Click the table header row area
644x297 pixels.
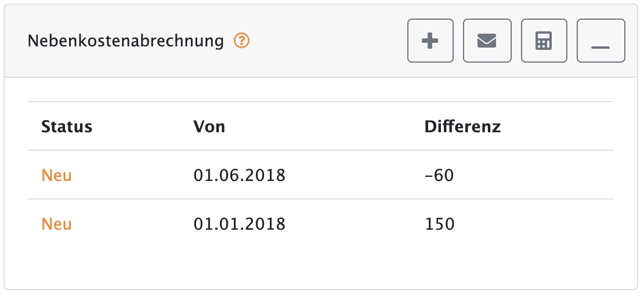click(321, 126)
